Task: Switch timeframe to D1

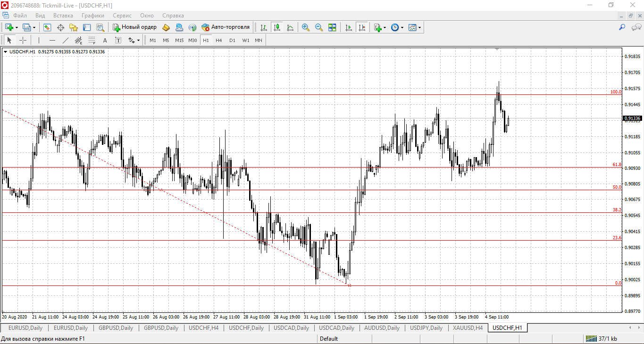Action: click(232, 40)
